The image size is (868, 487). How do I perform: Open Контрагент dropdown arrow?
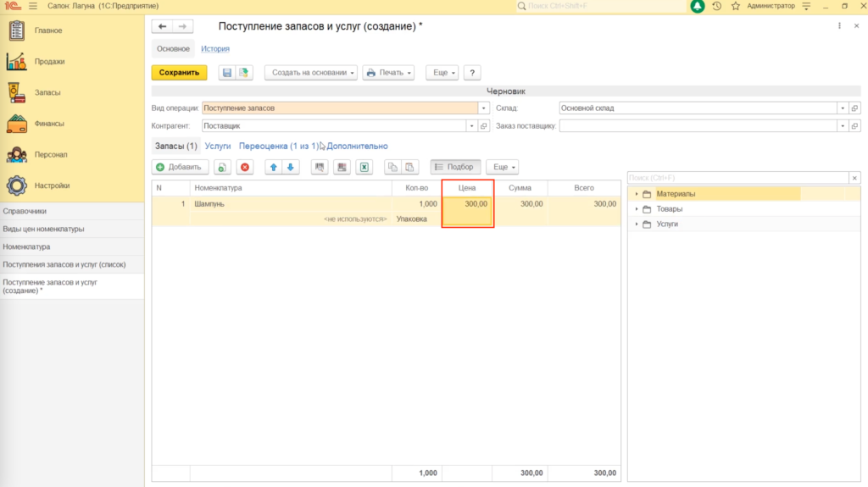click(x=471, y=126)
